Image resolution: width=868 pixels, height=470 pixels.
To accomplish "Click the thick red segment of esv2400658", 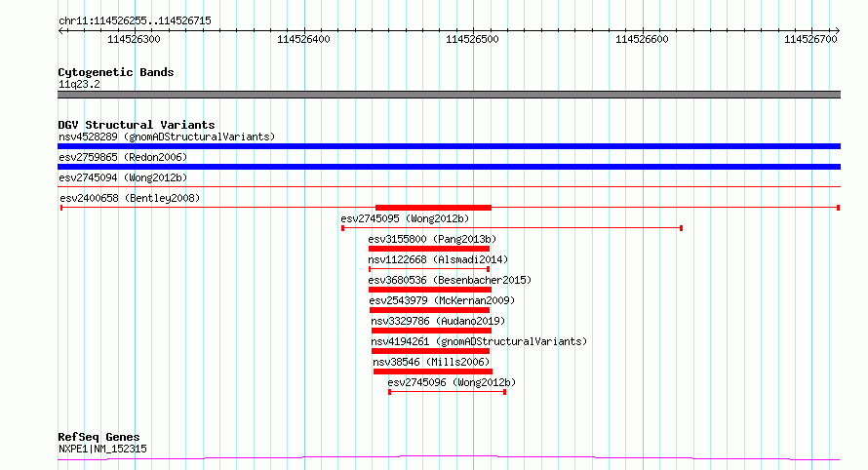I will [433, 208].
